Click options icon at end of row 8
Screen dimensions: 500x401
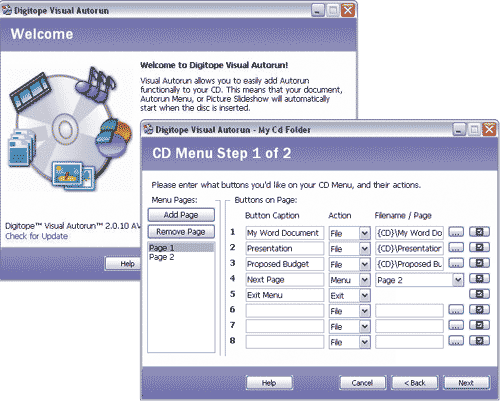479,341
